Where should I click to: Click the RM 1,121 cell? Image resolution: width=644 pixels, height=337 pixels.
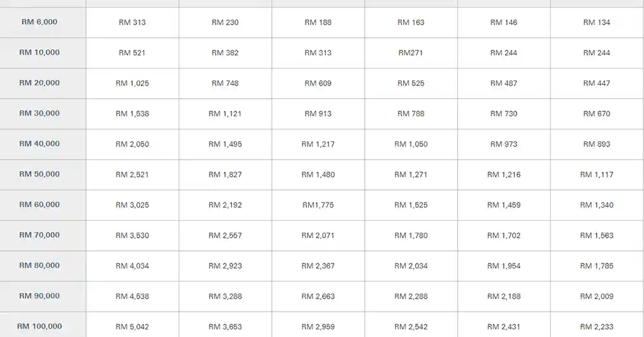point(225,114)
